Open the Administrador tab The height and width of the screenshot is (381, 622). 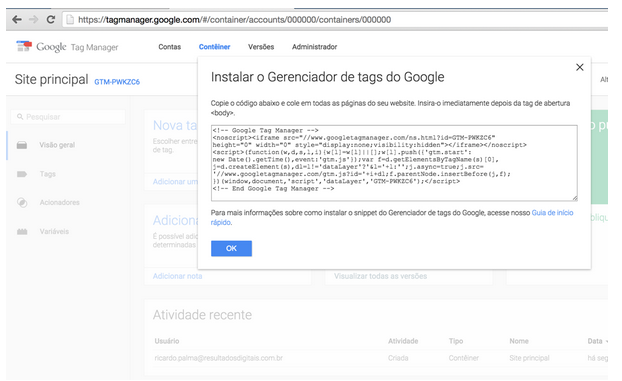[x=315, y=47]
